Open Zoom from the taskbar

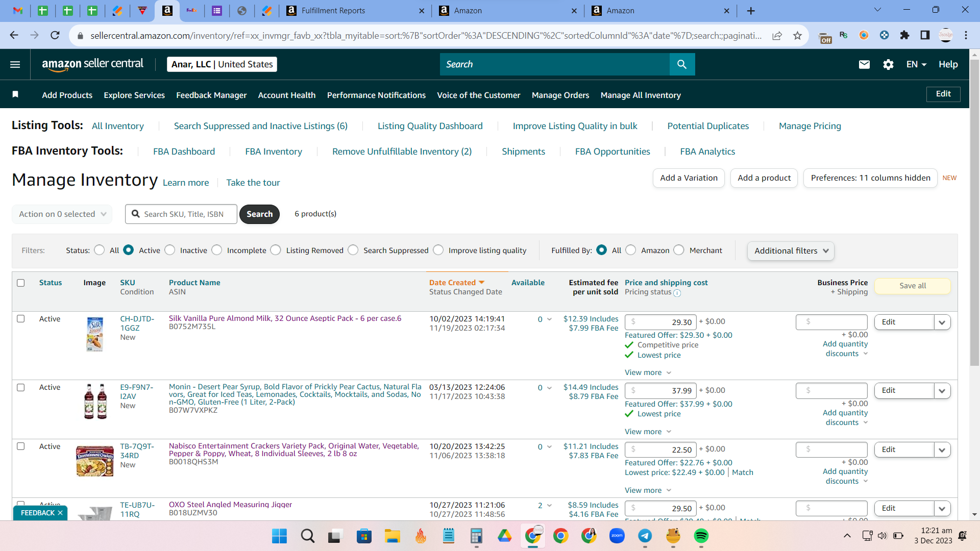tap(617, 536)
